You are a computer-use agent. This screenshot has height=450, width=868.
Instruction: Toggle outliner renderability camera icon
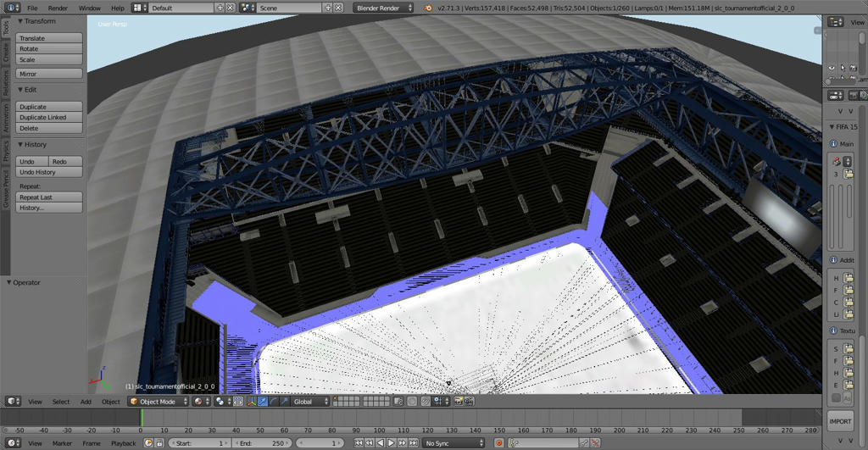tap(853, 68)
